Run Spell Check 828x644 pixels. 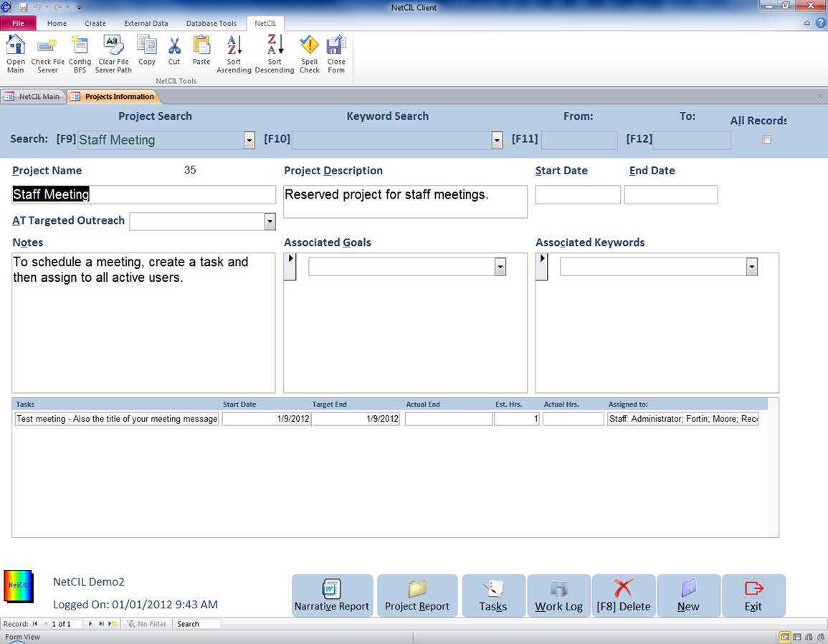point(310,54)
